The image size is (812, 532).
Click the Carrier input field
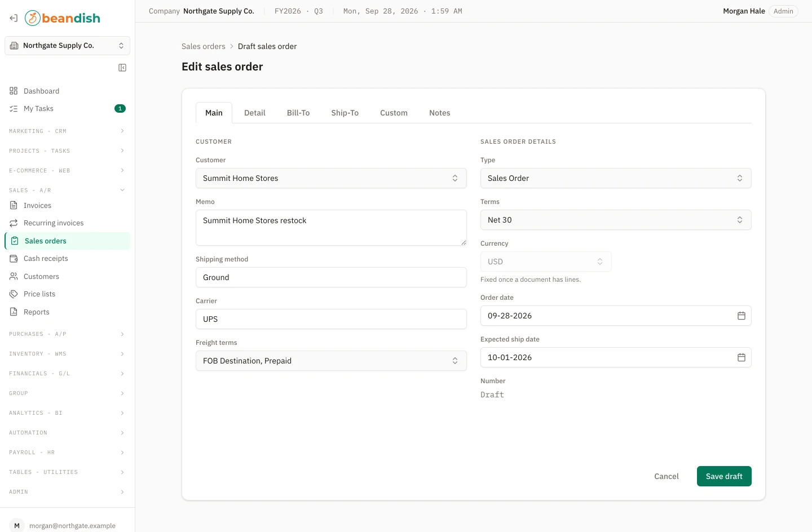click(331, 319)
